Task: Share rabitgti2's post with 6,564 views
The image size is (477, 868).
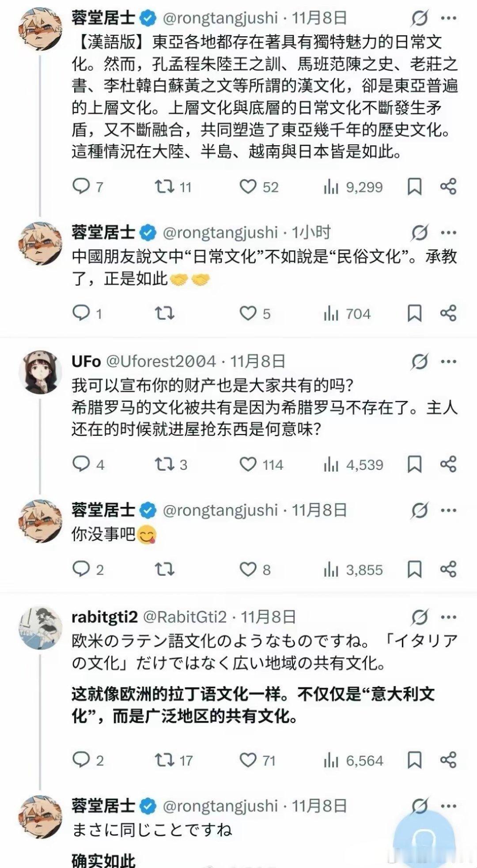Action: tap(448, 760)
